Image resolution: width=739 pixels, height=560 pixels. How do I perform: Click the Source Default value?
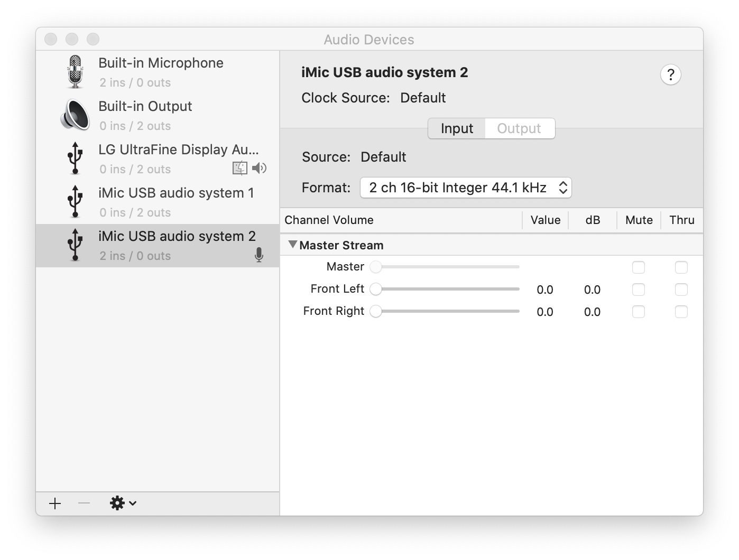coord(383,157)
